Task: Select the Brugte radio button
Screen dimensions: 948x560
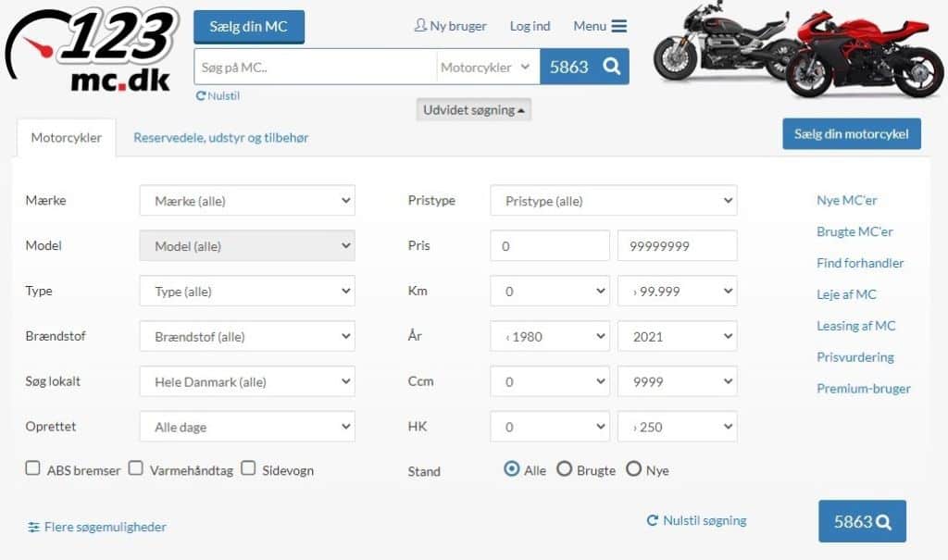Action: (564, 468)
